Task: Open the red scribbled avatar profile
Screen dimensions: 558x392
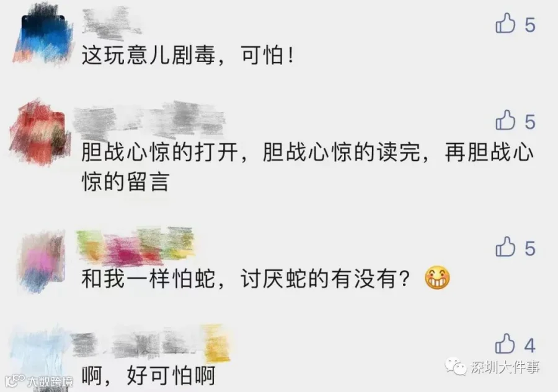Action: [40, 132]
